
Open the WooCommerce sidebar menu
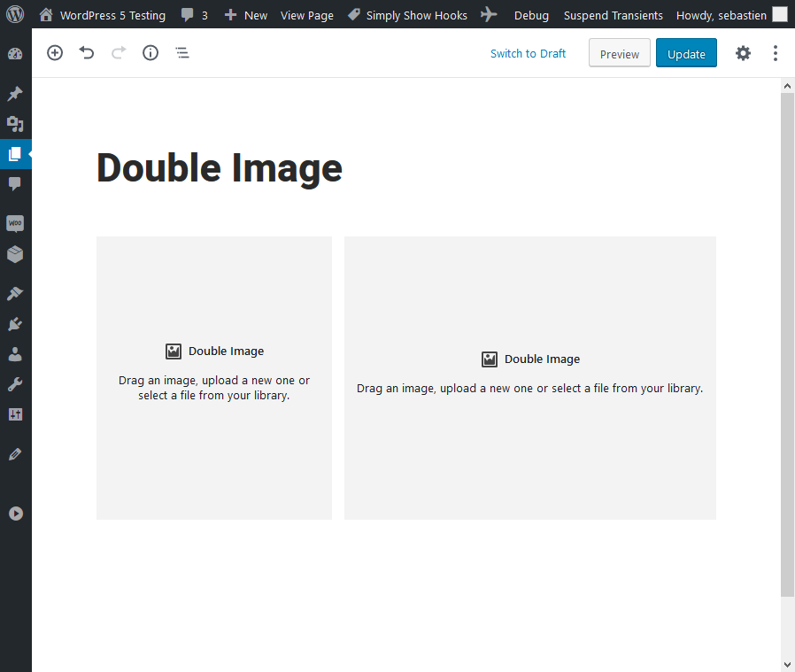[x=15, y=223]
